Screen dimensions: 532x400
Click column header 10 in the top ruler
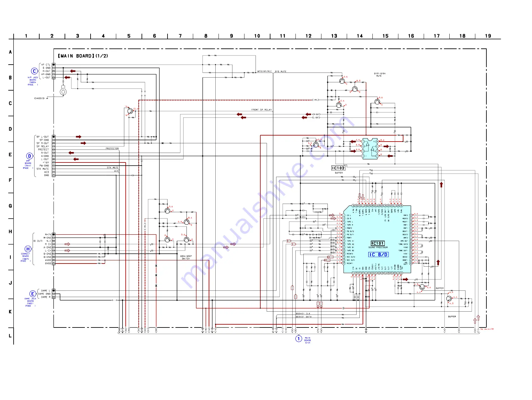coord(257,36)
